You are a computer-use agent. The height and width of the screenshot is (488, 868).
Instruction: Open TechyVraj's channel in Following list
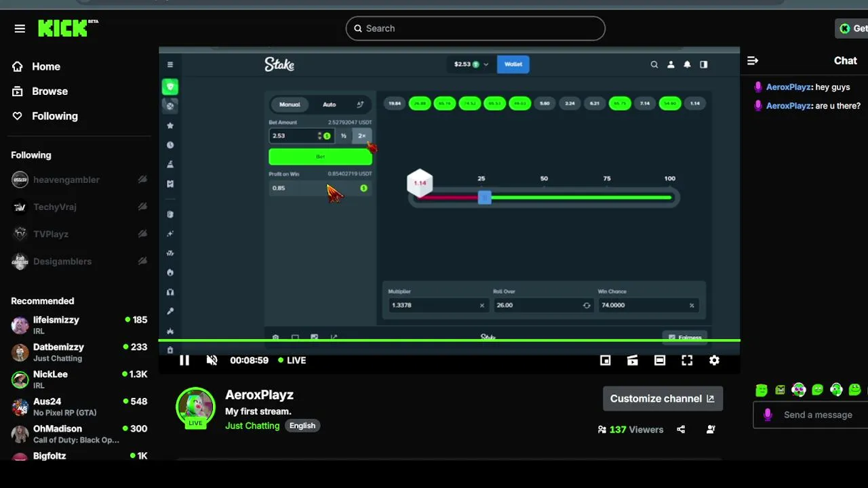(79, 207)
